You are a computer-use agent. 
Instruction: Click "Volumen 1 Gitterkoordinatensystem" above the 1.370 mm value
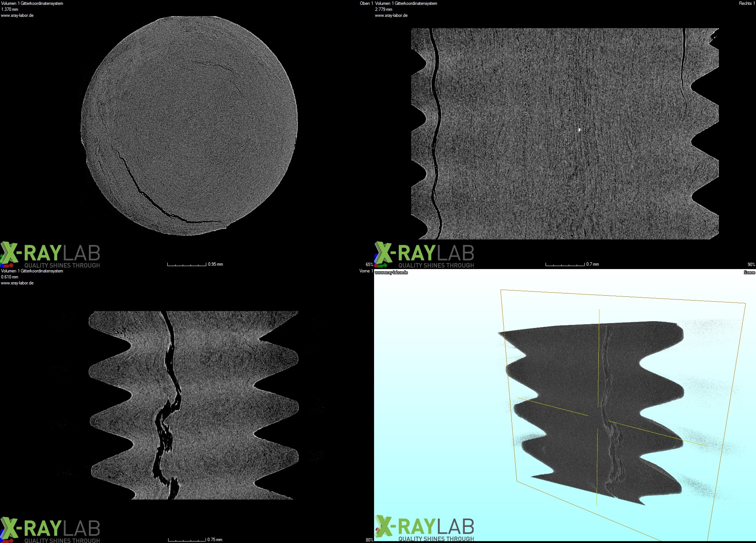[x=32, y=3]
